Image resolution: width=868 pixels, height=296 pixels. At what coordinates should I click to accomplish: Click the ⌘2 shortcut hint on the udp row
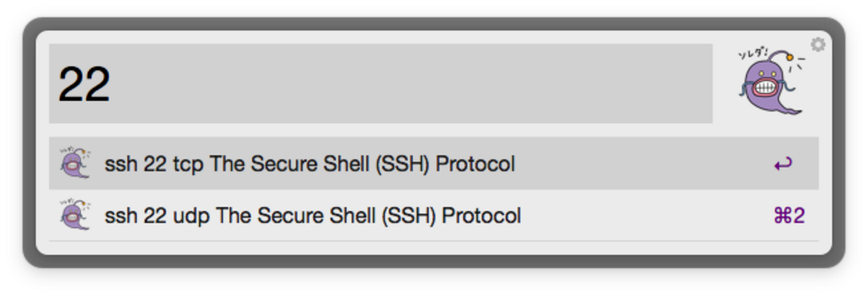[788, 216]
